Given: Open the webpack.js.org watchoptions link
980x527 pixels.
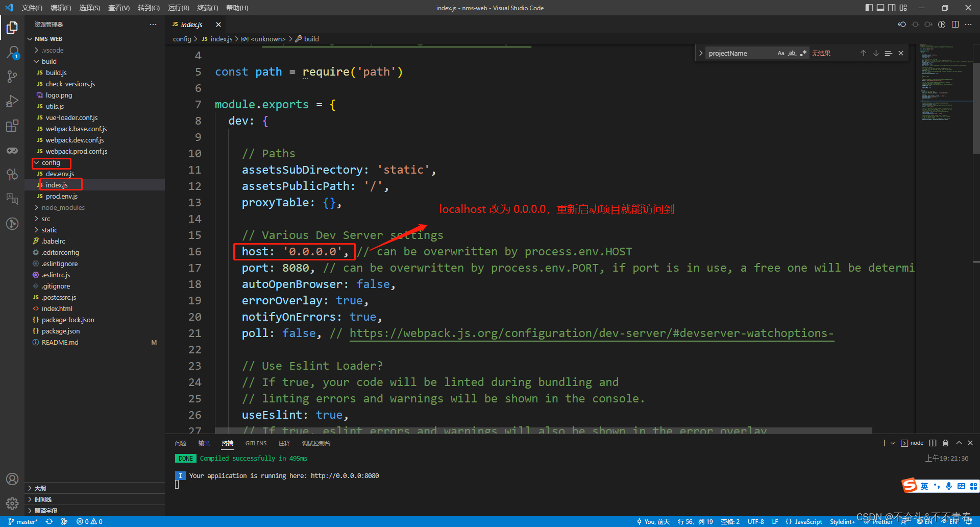Looking at the screenshot, I should [x=592, y=333].
